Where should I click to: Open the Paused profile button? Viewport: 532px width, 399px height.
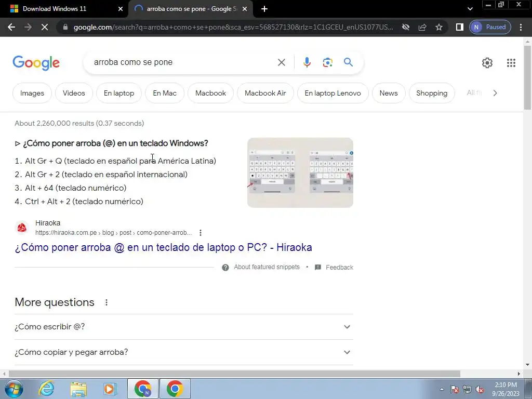click(490, 27)
